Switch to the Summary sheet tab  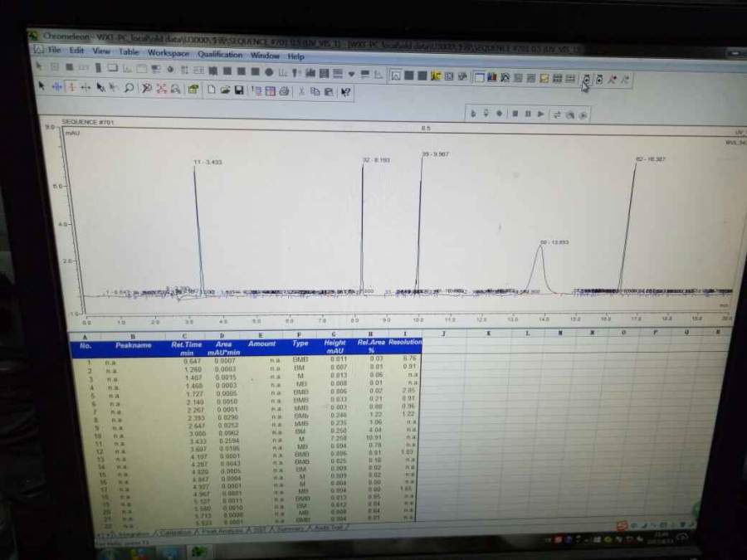290,528
